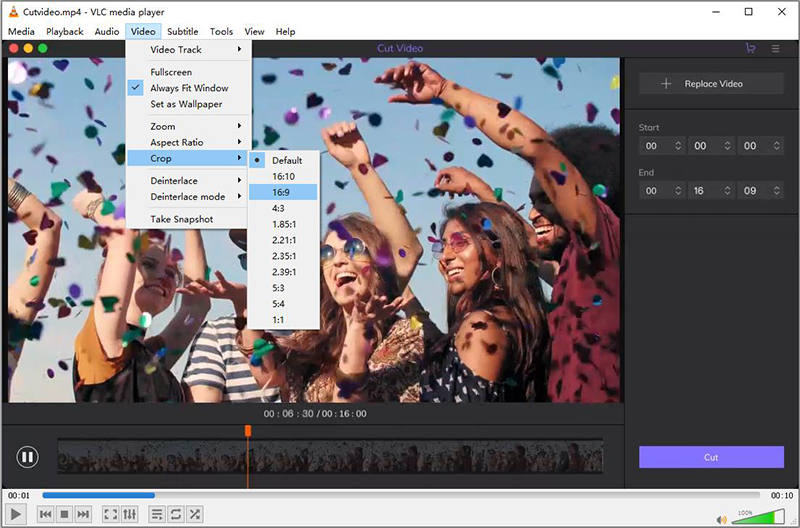Image resolution: width=800 pixels, height=528 pixels.
Task: Toggle the loop icon
Action: tap(176, 514)
